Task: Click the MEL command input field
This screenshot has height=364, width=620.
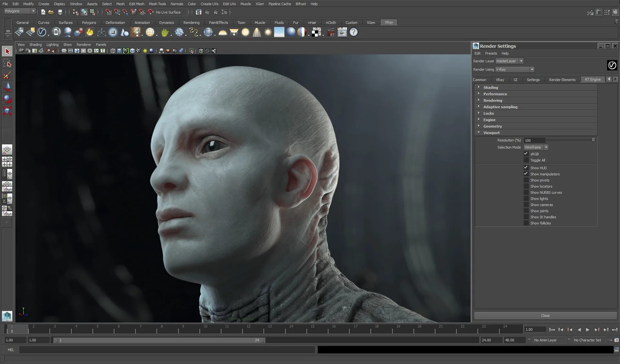Action: coord(167,350)
